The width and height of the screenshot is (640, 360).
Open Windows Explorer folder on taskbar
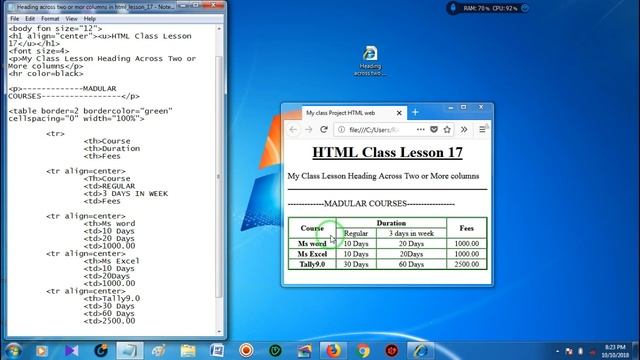pos(188,351)
